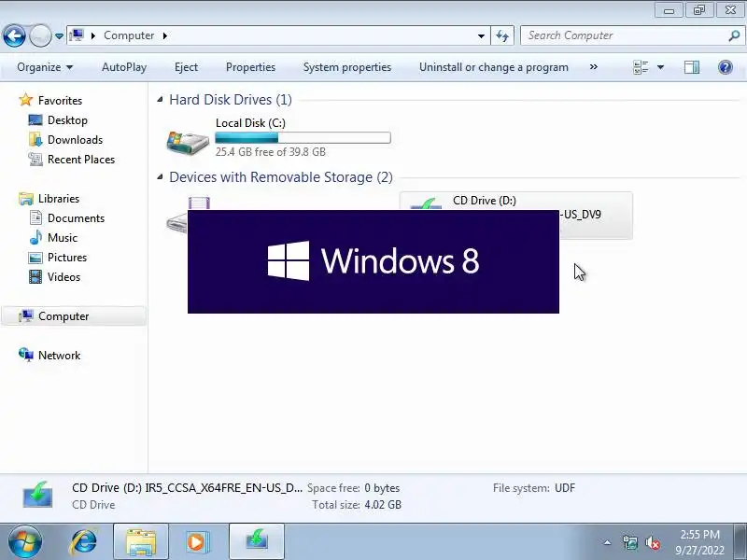Click the Network icon in sidebar

[26, 355]
